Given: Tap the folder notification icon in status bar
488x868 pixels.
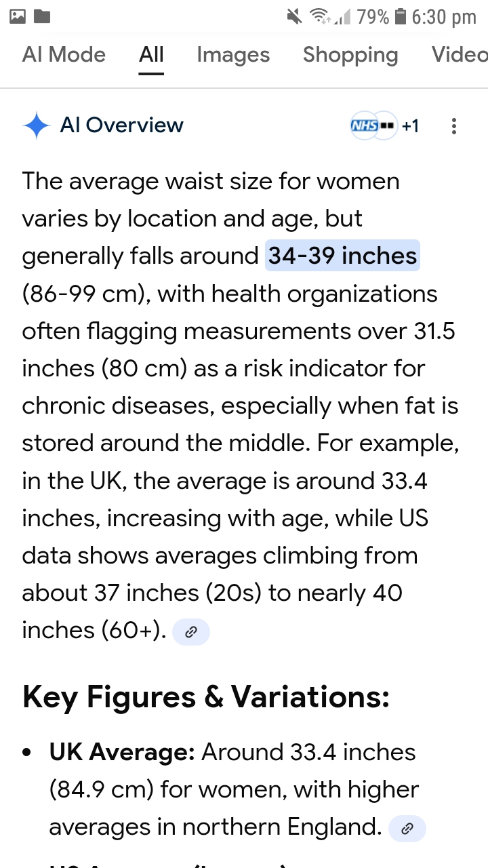Looking at the screenshot, I should tap(42, 16).
